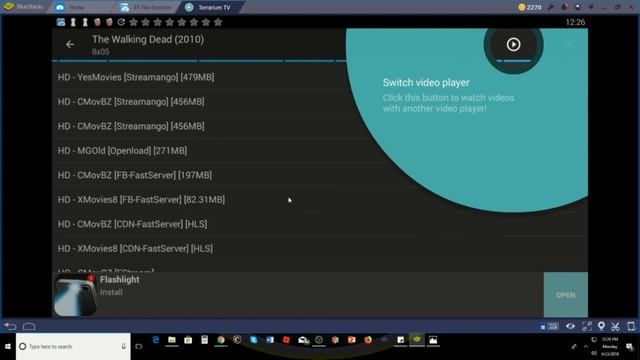The image size is (640, 360).
Task: Set location with BlueStacks map pin icon
Action: tap(601, 326)
